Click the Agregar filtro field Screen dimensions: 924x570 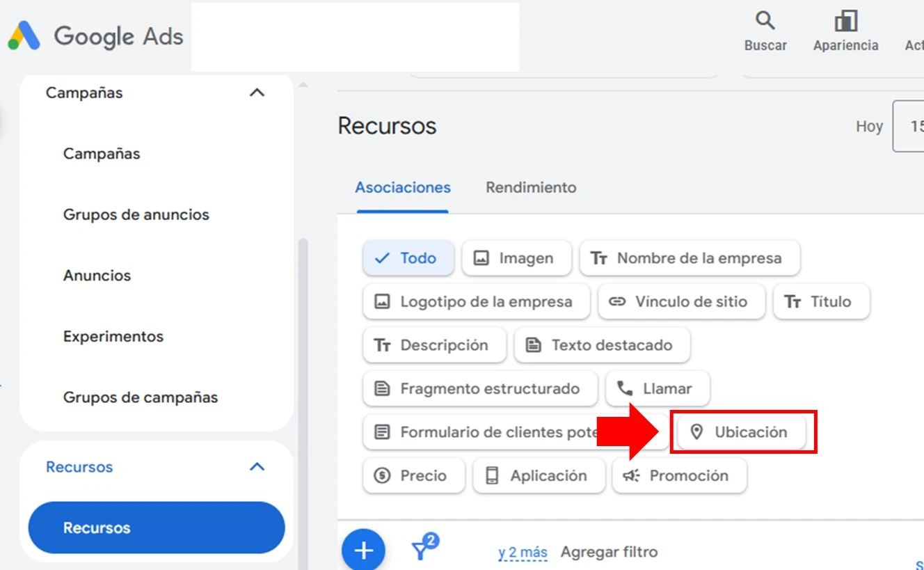click(609, 553)
